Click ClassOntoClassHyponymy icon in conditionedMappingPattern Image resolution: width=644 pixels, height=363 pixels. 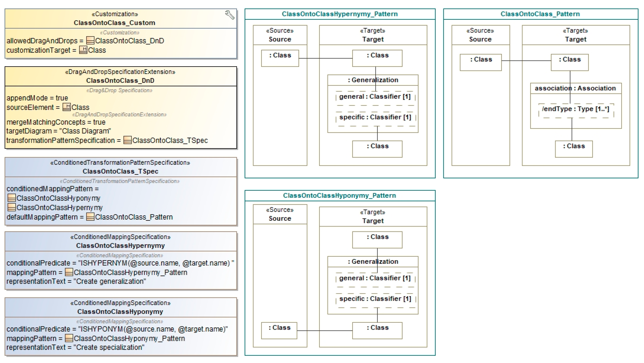click(x=12, y=198)
